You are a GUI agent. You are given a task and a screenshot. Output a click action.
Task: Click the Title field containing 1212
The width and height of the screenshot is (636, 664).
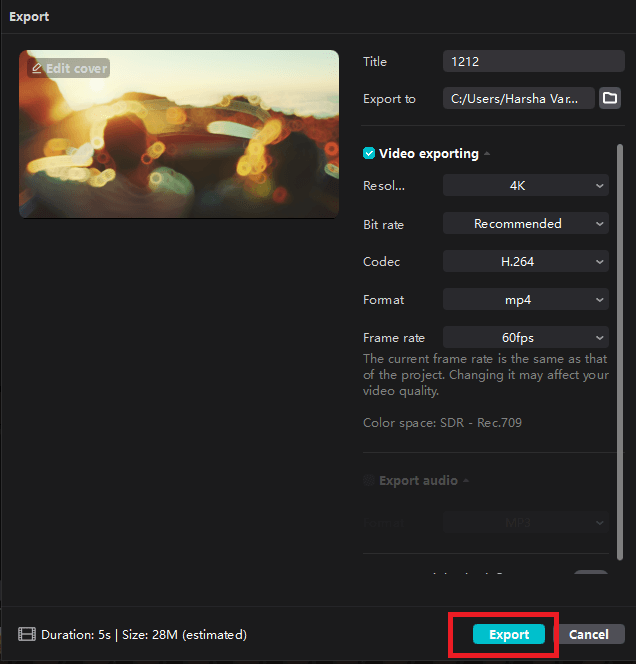tap(534, 61)
